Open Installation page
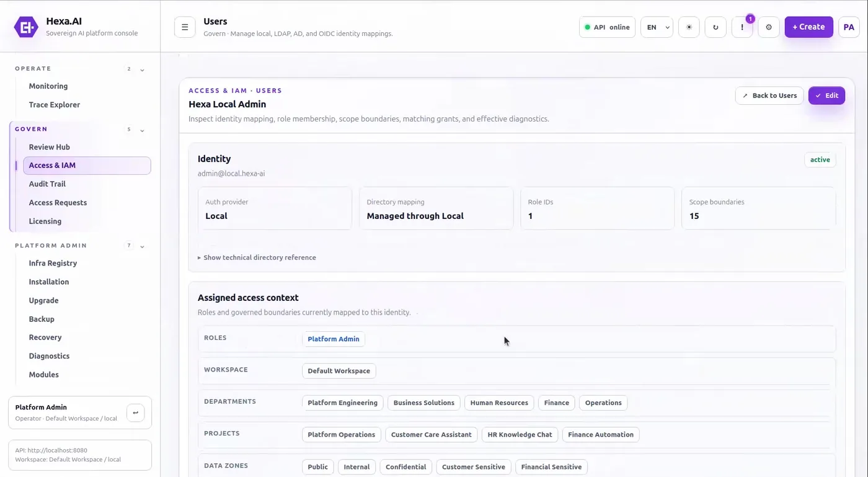Image resolution: width=868 pixels, height=477 pixels. (x=49, y=282)
